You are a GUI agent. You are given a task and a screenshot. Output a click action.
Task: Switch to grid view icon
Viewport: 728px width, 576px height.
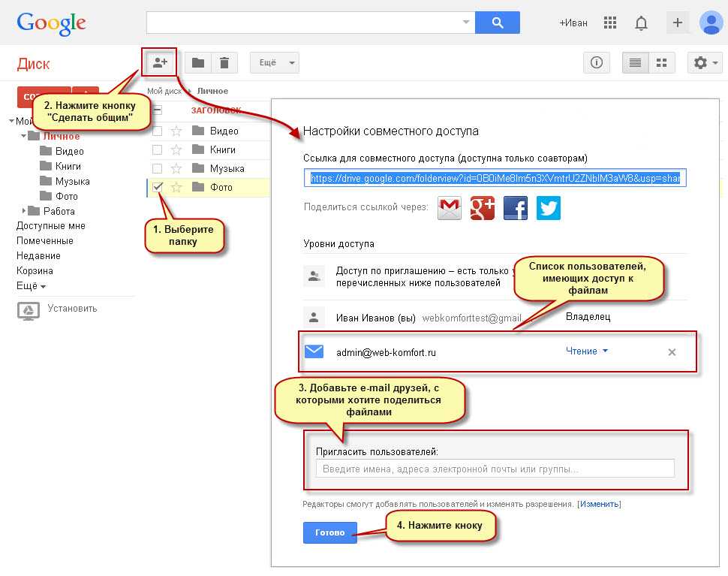662,63
